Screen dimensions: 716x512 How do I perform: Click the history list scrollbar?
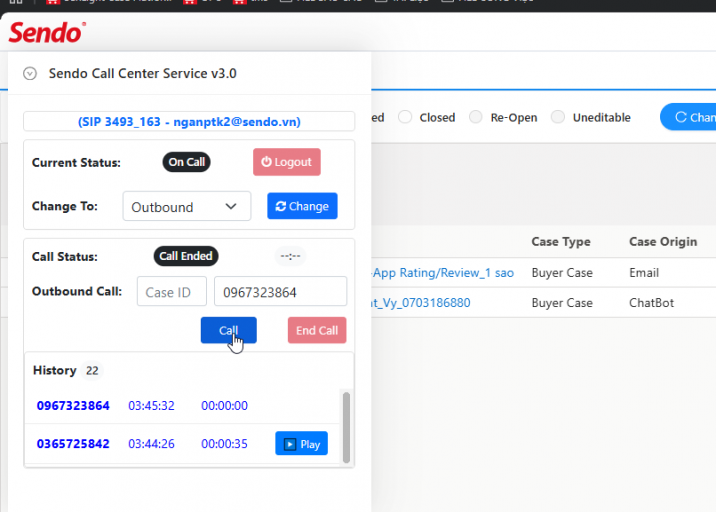point(346,428)
